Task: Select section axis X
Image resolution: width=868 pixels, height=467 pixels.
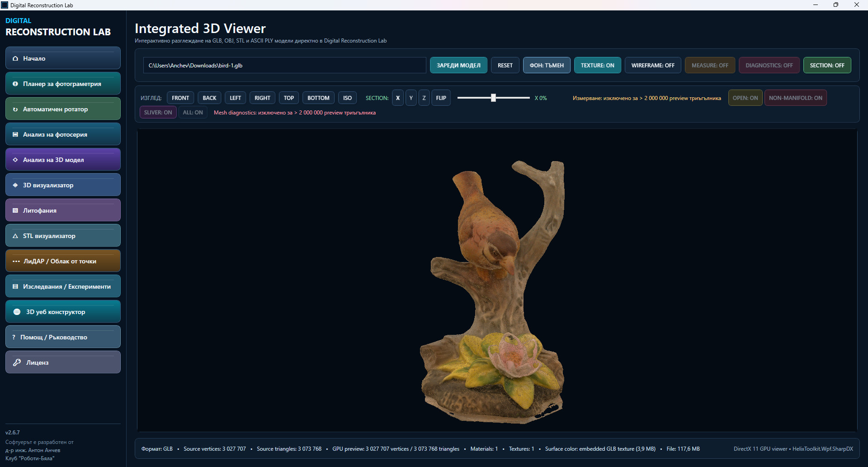Action: click(398, 98)
